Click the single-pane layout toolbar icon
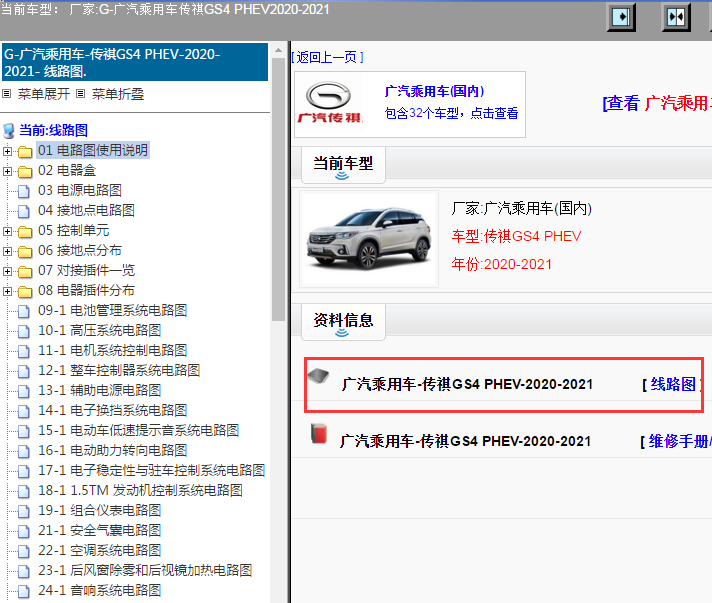The height and width of the screenshot is (603, 712). click(621, 18)
